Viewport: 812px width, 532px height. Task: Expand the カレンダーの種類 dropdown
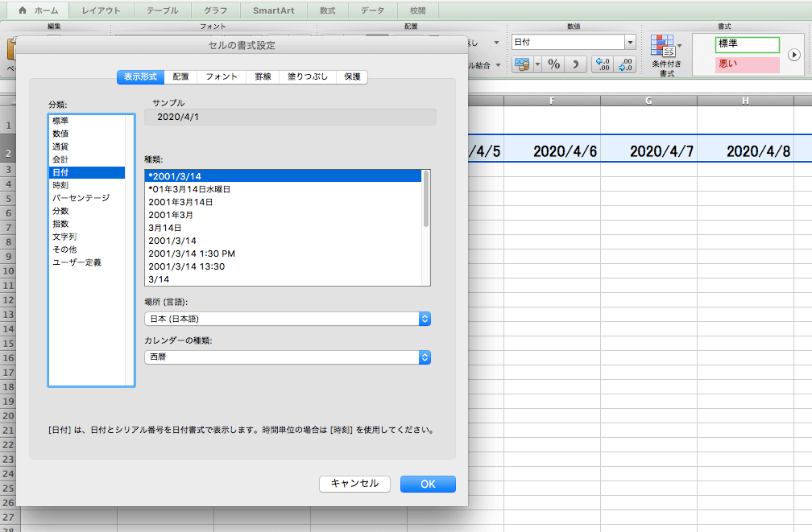pos(425,357)
